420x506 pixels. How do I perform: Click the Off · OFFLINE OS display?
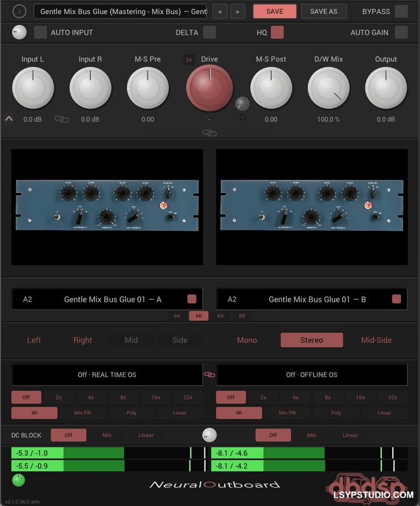coord(312,374)
